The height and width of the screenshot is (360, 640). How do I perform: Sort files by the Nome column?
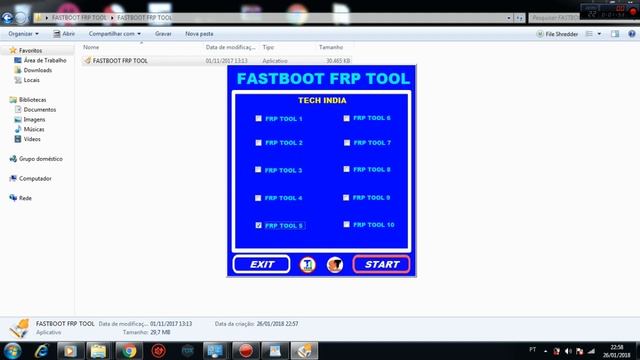point(91,47)
